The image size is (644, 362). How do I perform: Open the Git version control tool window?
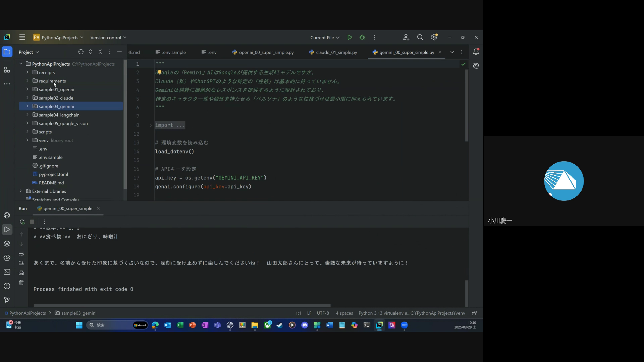tap(7, 300)
